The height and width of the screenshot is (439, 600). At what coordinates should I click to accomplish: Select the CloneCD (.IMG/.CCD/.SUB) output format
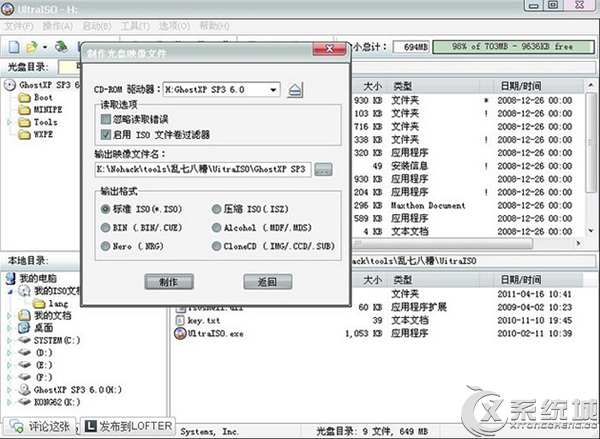point(217,246)
